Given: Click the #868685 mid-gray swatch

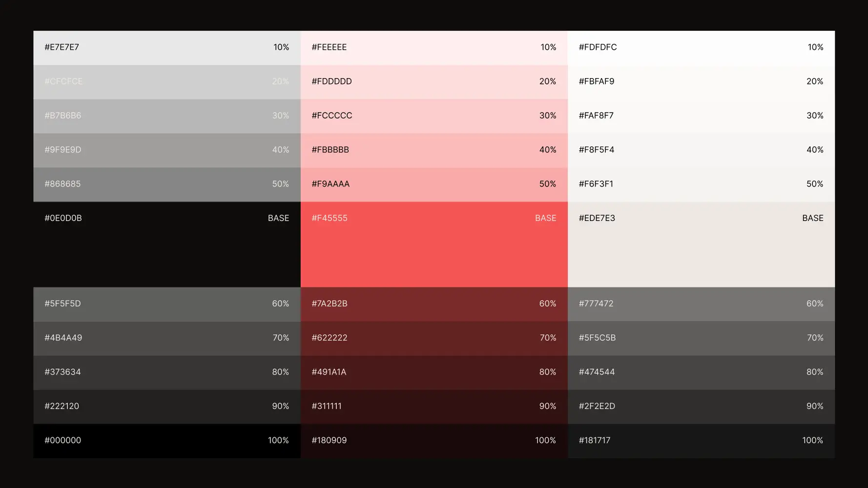Looking at the screenshot, I should click(166, 184).
